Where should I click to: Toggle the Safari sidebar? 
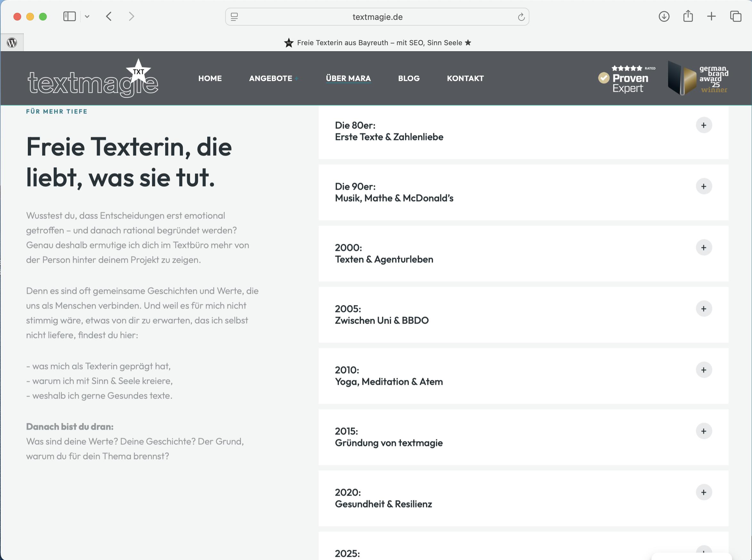pyautogui.click(x=69, y=16)
